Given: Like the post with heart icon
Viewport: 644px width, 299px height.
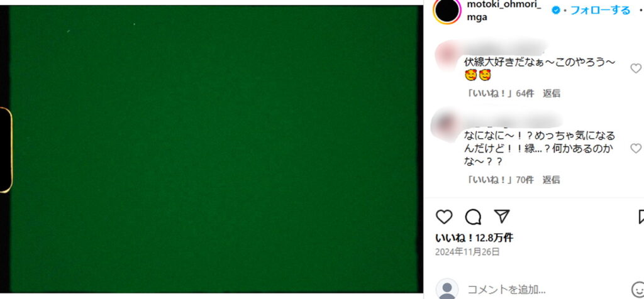Looking at the screenshot, I should 443,217.
